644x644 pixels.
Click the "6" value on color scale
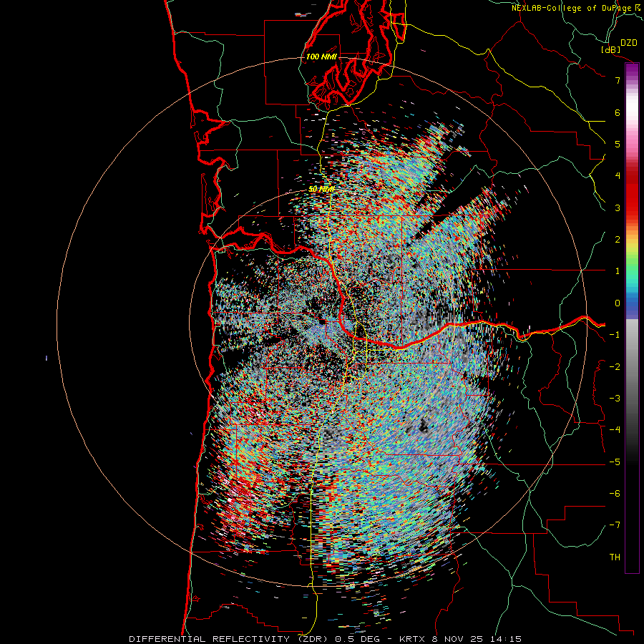pyautogui.click(x=618, y=112)
